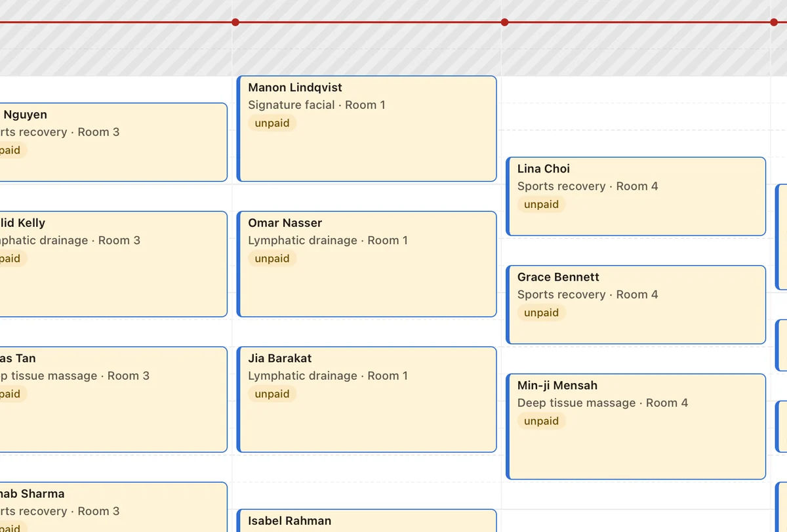
Task: Click 'Signature facial · Room 1' text
Action: [x=317, y=105]
